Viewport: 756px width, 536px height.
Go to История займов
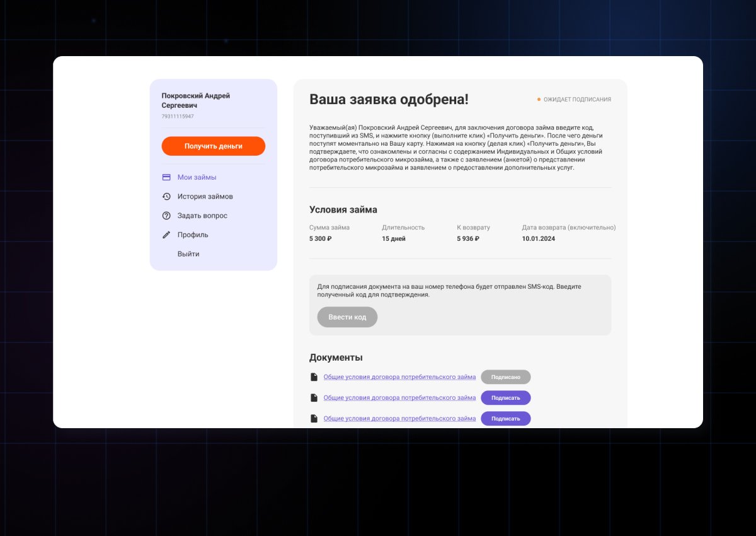pyautogui.click(x=205, y=196)
